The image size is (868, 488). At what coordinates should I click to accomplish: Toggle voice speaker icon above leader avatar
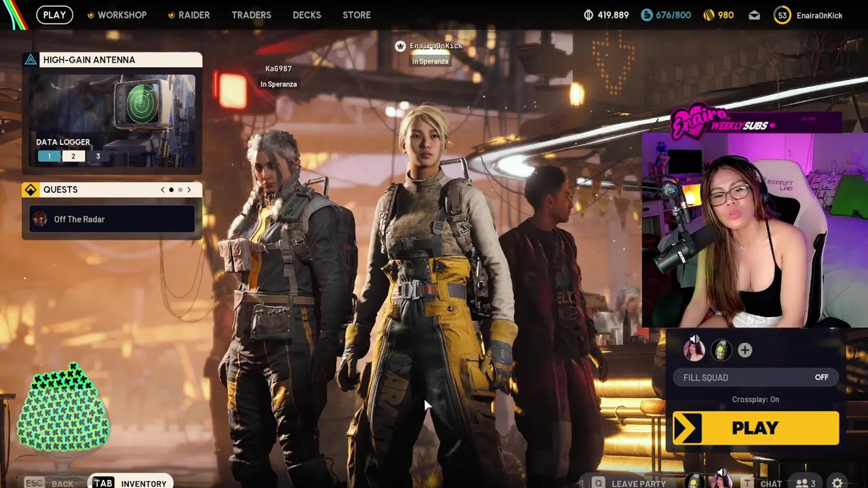(694, 339)
